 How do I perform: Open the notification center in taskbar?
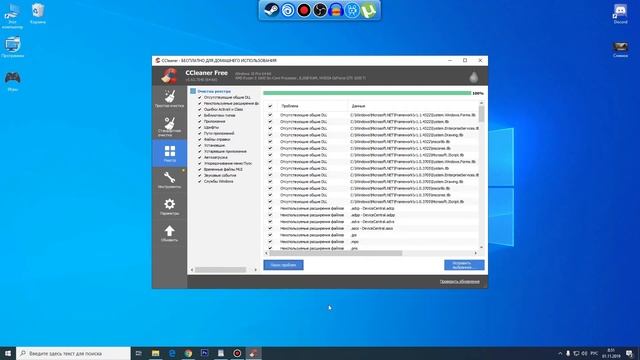coord(629,353)
